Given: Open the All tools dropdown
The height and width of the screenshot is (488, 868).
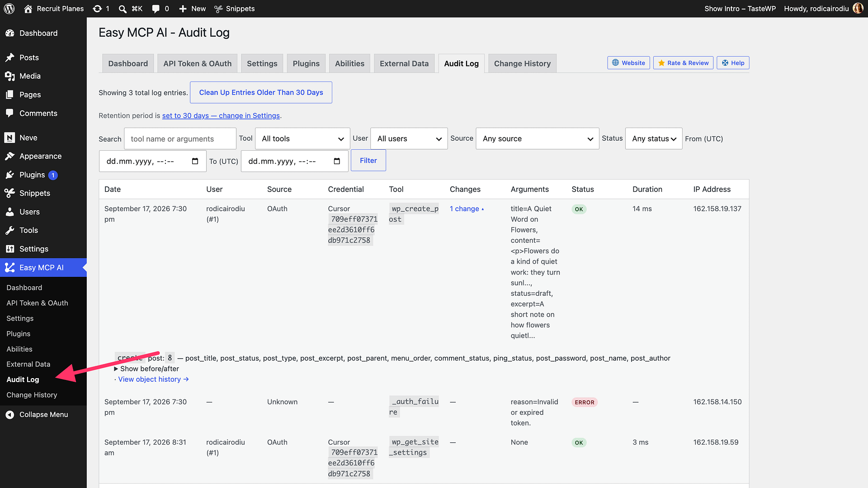Looking at the screenshot, I should pyautogui.click(x=302, y=138).
